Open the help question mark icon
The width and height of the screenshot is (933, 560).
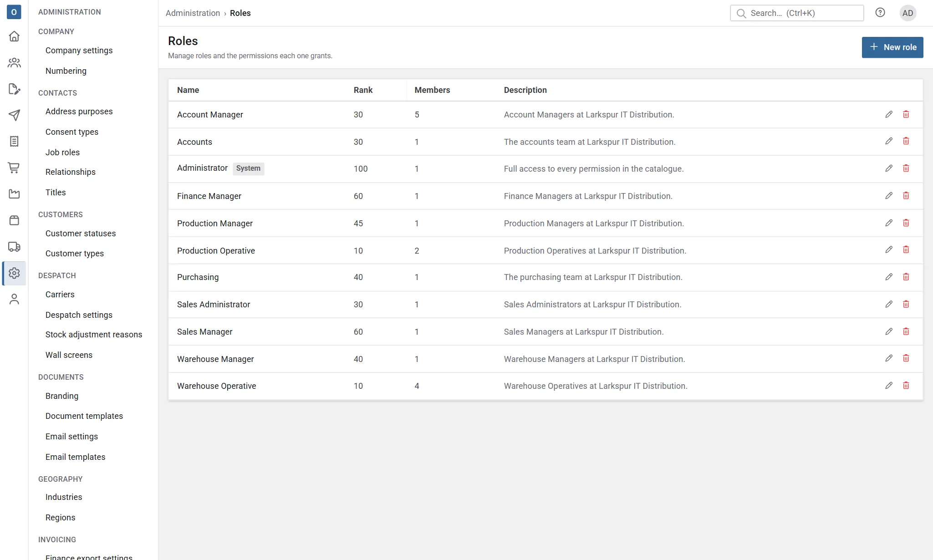[x=880, y=13]
